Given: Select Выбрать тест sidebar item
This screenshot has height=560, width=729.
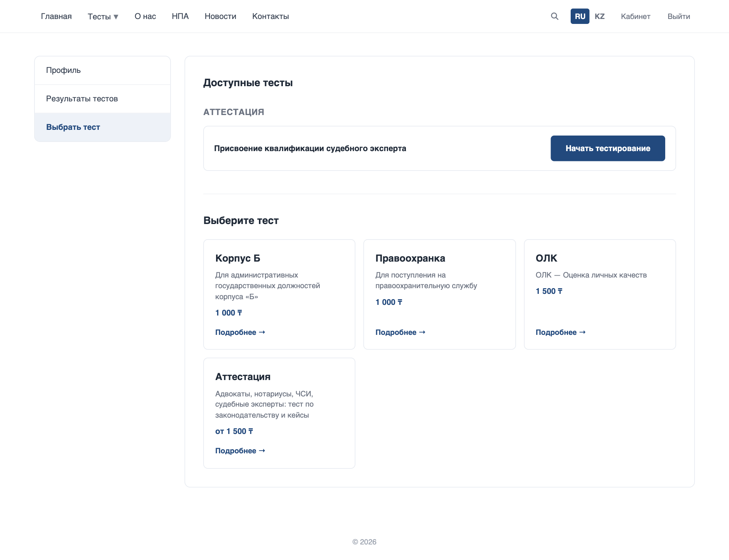Looking at the screenshot, I should (x=103, y=127).
